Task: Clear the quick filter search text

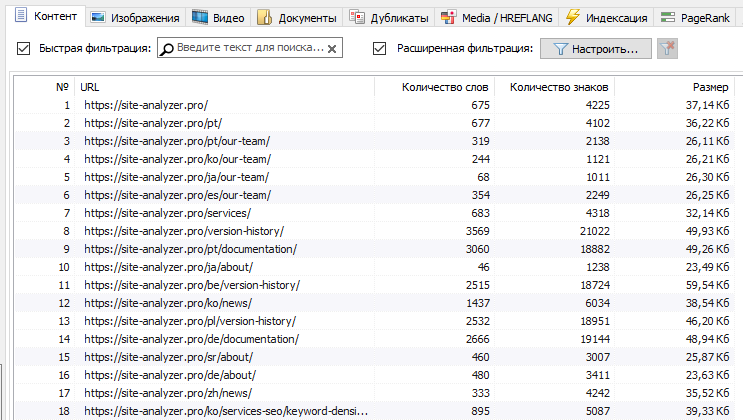Action: click(x=332, y=48)
